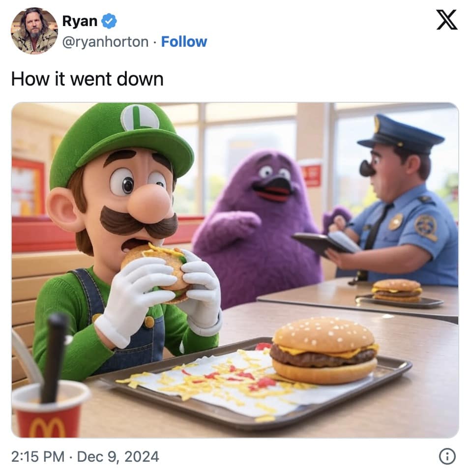Click the X logo
Screen dimensions: 471x476
coord(446,20)
